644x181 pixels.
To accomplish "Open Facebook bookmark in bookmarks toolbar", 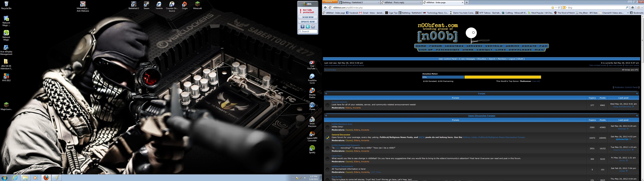I will [352, 13].
